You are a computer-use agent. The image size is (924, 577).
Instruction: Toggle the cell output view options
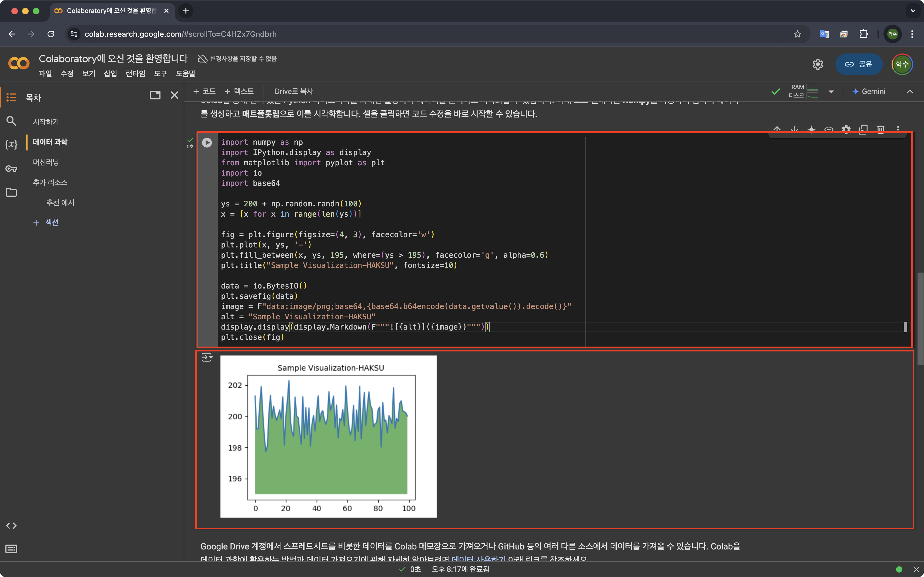pos(207,357)
